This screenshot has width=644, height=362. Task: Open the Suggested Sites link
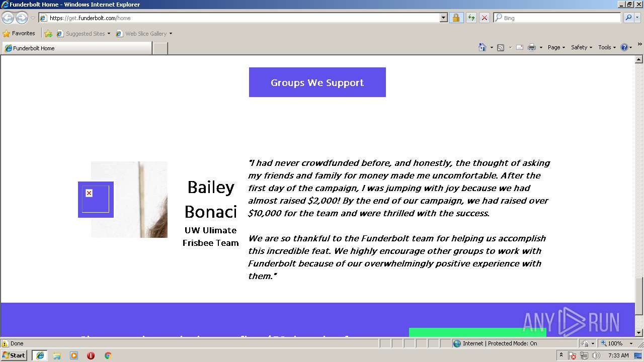point(83,34)
